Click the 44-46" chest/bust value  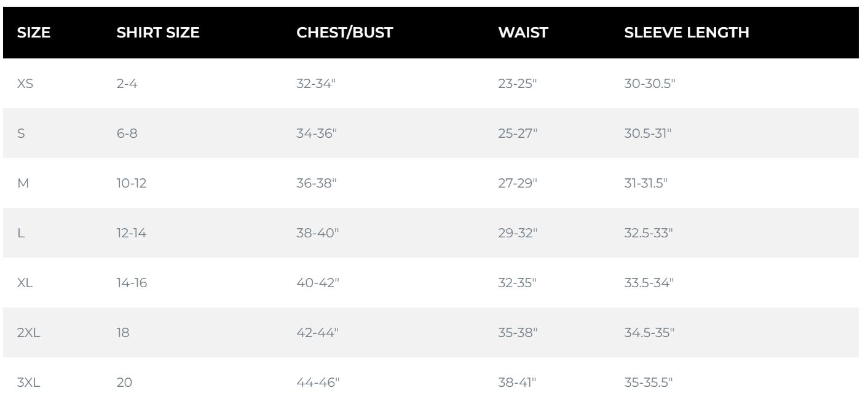pyautogui.click(x=318, y=383)
